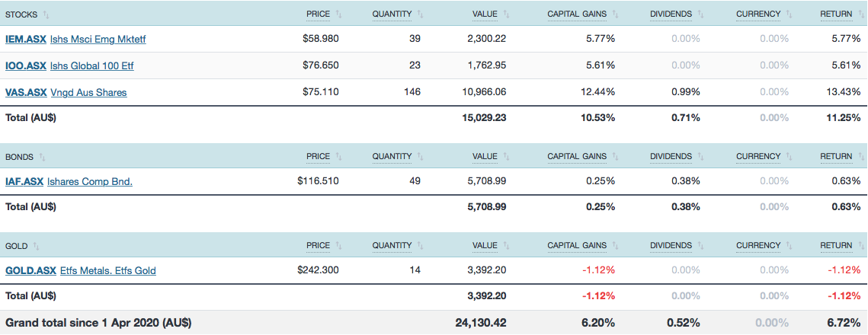868x335 pixels.
Task: Click QUANTITY header label in Stocks table
Action: point(392,14)
